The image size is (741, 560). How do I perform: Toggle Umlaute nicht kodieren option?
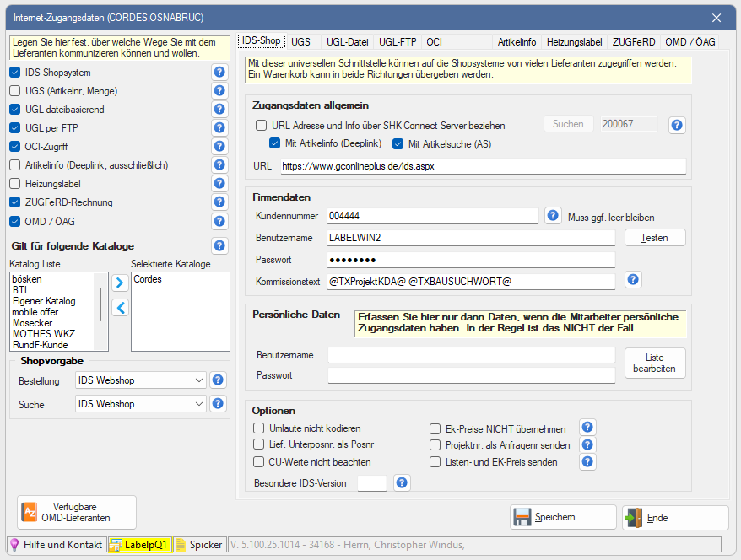click(260, 428)
